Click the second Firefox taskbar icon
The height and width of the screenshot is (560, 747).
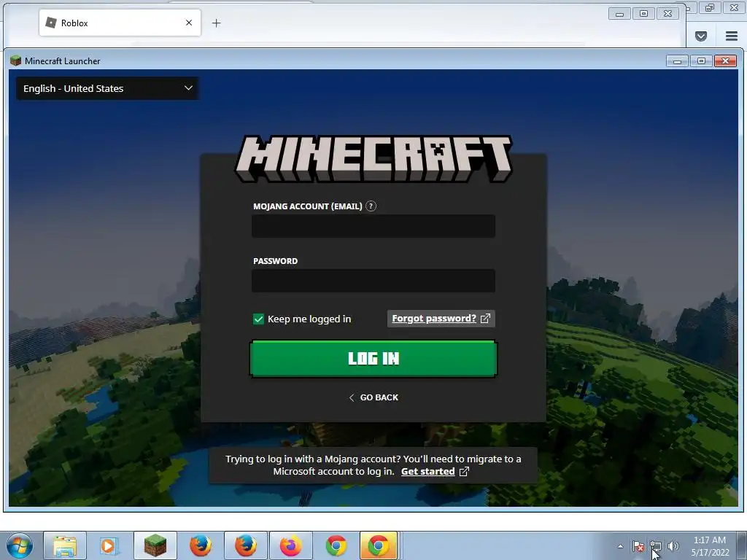tap(246, 545)
